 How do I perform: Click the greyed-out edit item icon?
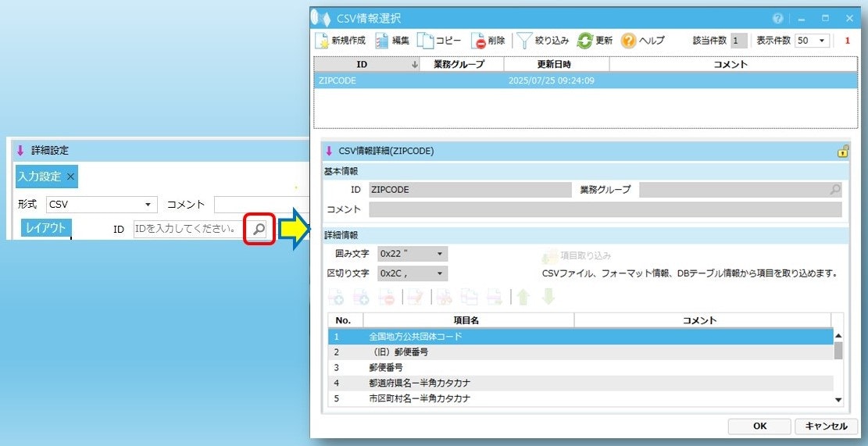(x=415, y=297)
